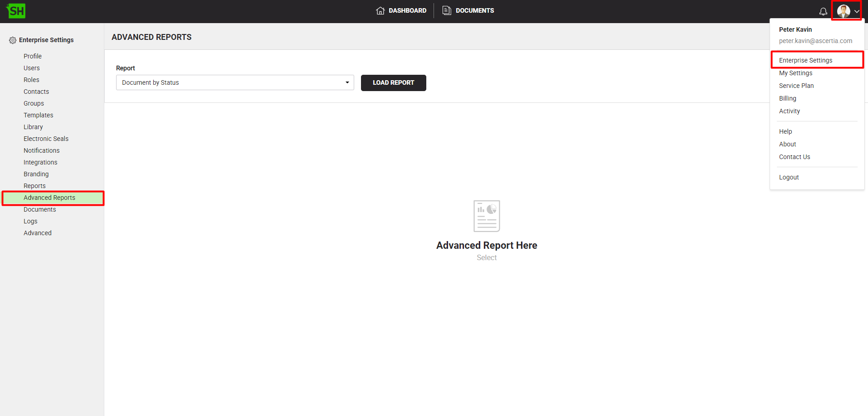Click the user profile avatar picture
Screen dimensions: 868x416
tap(843, 11)
